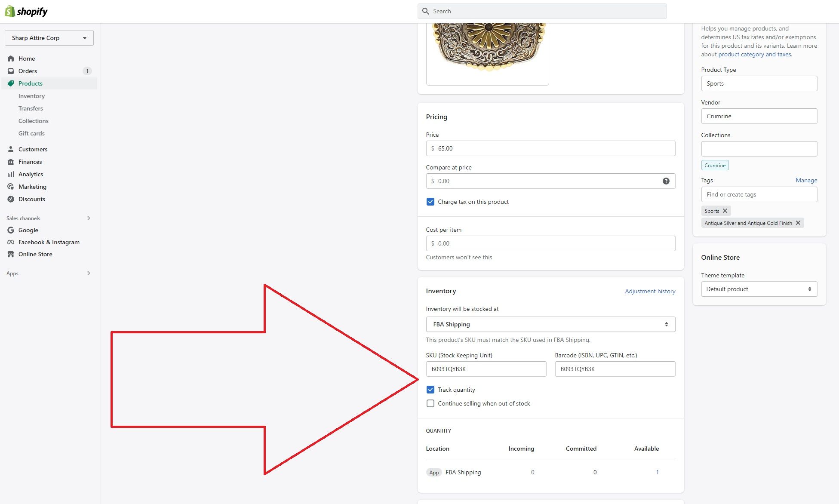Image resolution: width=839 pixels, height=504 pixels.
Task: Open Analytics page
Action: [31, 174]
